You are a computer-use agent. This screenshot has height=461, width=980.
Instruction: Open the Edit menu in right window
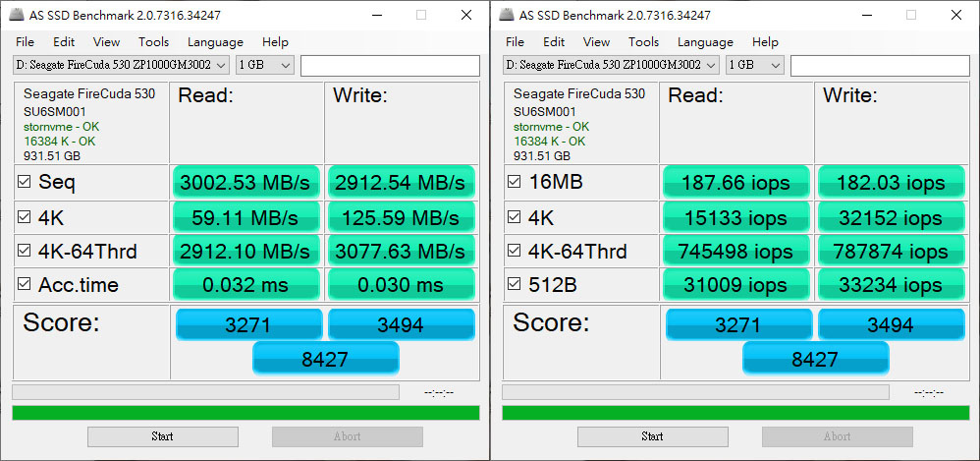point(554,42)
